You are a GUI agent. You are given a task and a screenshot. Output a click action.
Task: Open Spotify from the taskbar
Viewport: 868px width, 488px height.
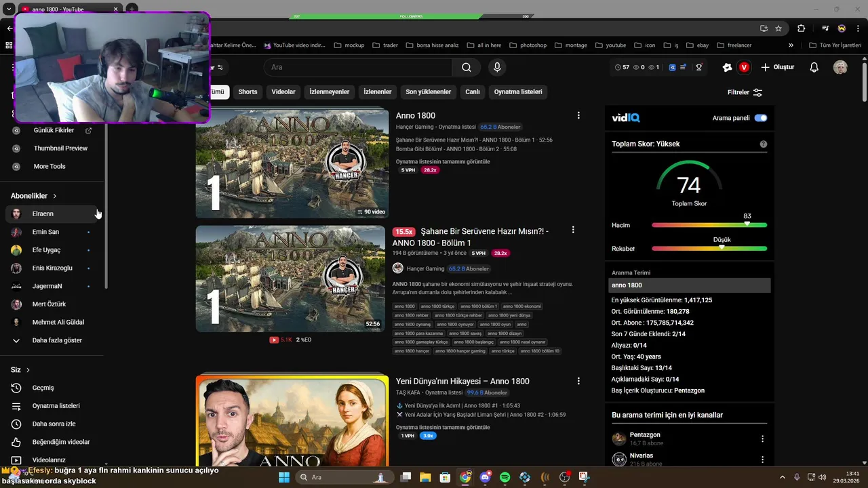click(505, 477)
